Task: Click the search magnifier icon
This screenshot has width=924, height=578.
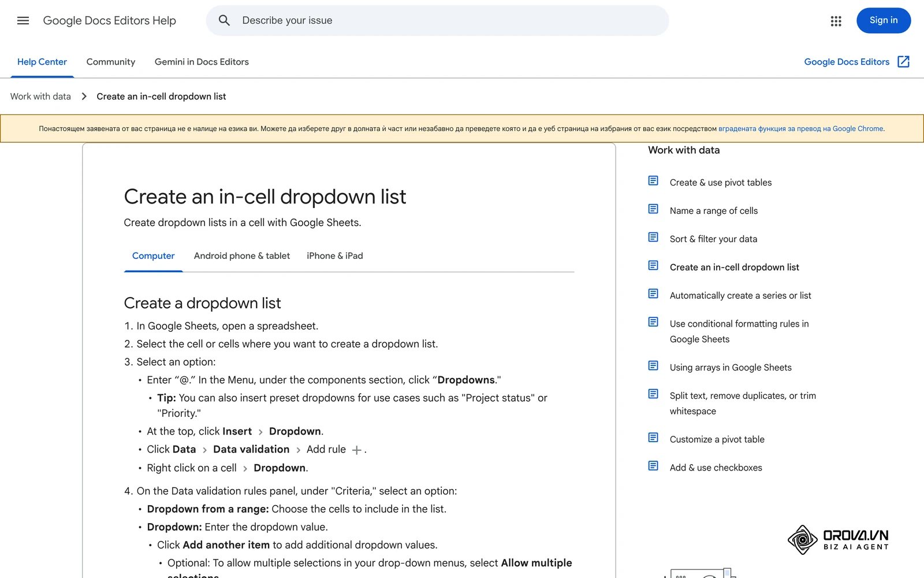Action: tap(224, 21)
